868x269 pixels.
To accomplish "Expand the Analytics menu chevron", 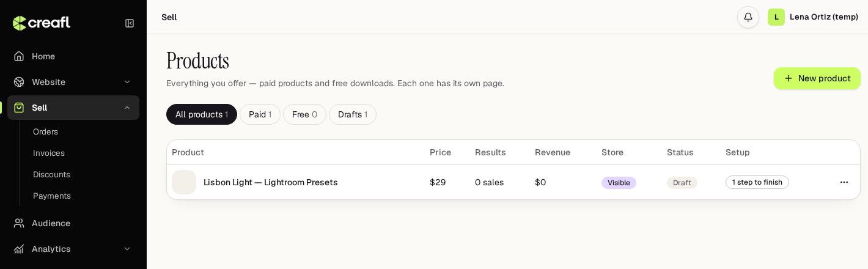I will point(127,249).
